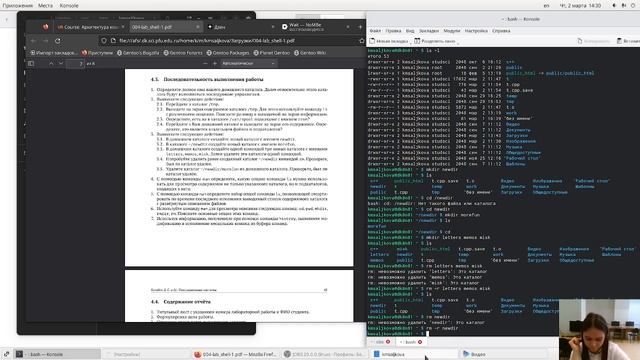The height and width of the screenshot is (360, 640).
Task: Go to next PDF page arrow
Action: [61, 64]
